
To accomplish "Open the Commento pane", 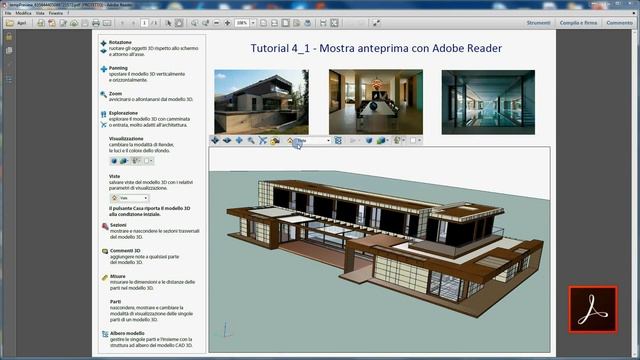I will click(619, 23).
